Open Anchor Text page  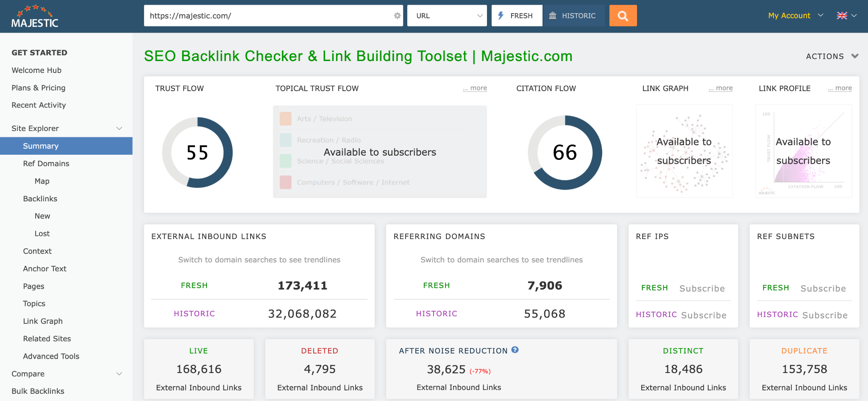45,269
